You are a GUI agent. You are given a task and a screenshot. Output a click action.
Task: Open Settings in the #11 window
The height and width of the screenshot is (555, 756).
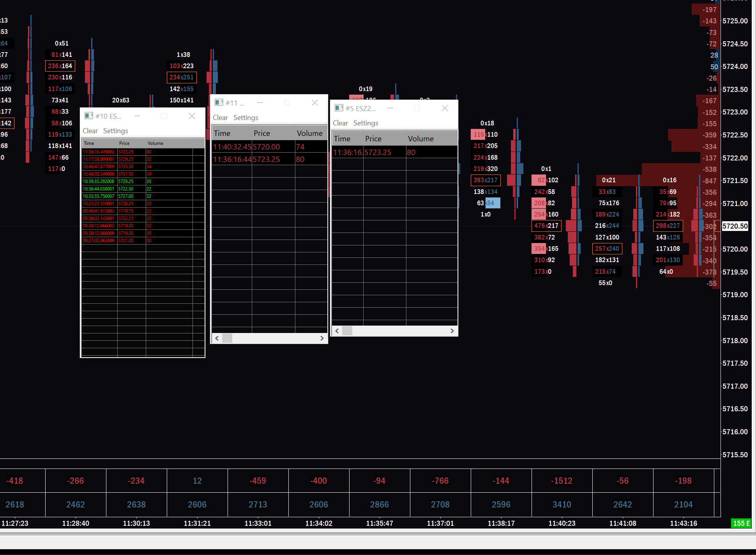(246, 118)
